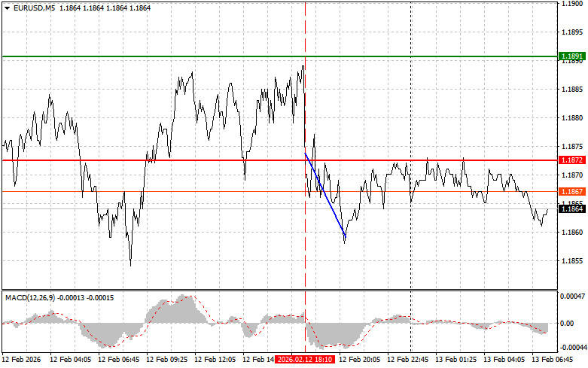Select the orange 1.1867 price level label
Viewport: 588px width, 368px height.
pyautogui.click(x=572, y=191)
